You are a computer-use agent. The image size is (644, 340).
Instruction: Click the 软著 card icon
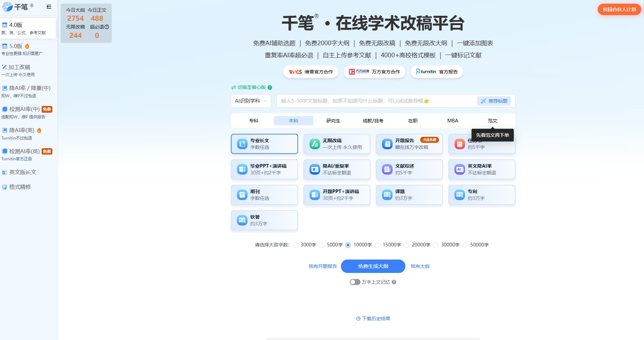point(242,220)
